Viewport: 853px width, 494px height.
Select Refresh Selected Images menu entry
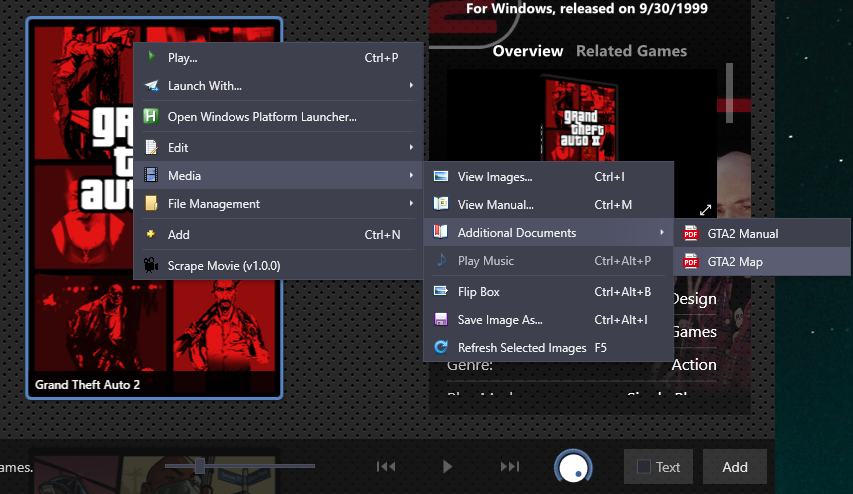point(548,348)
